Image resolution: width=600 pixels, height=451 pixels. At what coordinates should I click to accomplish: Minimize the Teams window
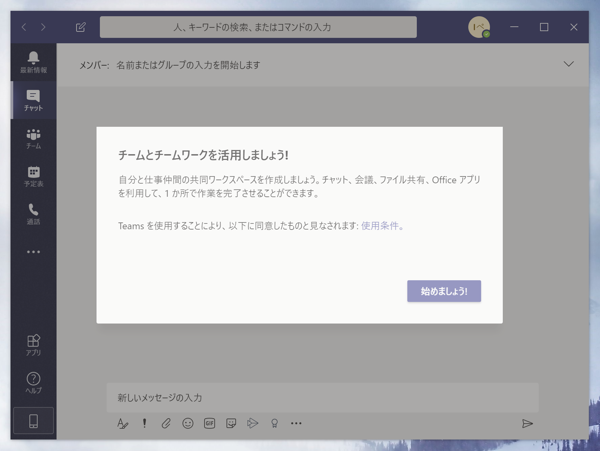pos(514,27)
